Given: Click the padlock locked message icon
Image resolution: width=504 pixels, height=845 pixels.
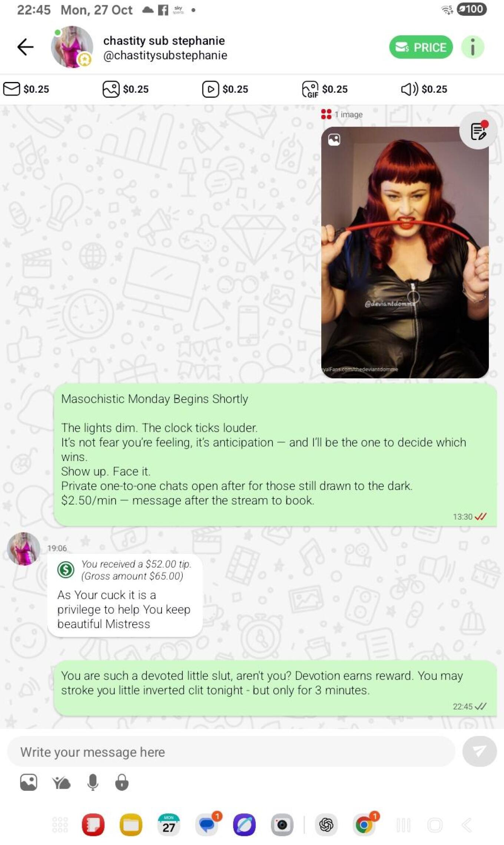Looking at the screenshot, I should click(x=122, y=782).
